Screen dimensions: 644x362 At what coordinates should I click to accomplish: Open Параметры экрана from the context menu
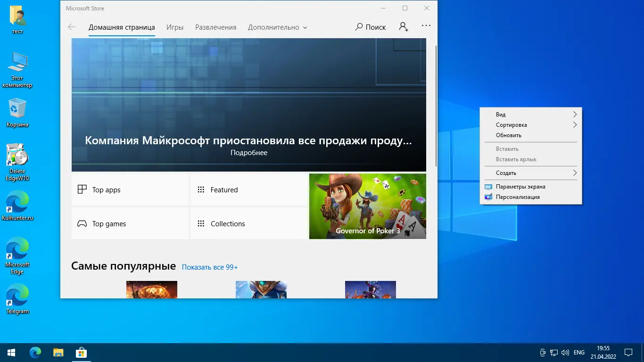(x=531, y=187)
